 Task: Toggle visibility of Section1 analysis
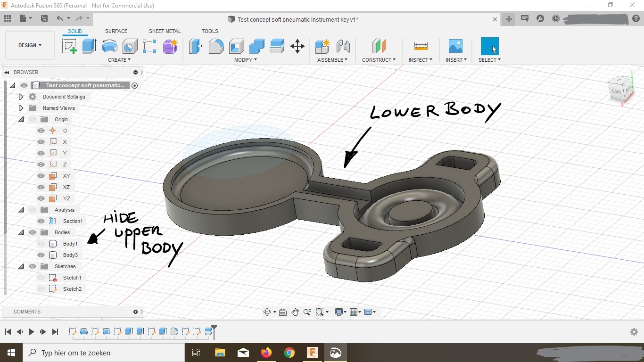[x=41, y=221]
